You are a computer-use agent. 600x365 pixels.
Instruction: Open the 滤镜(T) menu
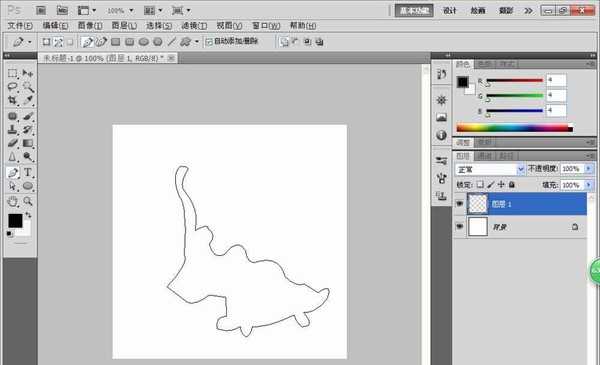coord(194,26)
